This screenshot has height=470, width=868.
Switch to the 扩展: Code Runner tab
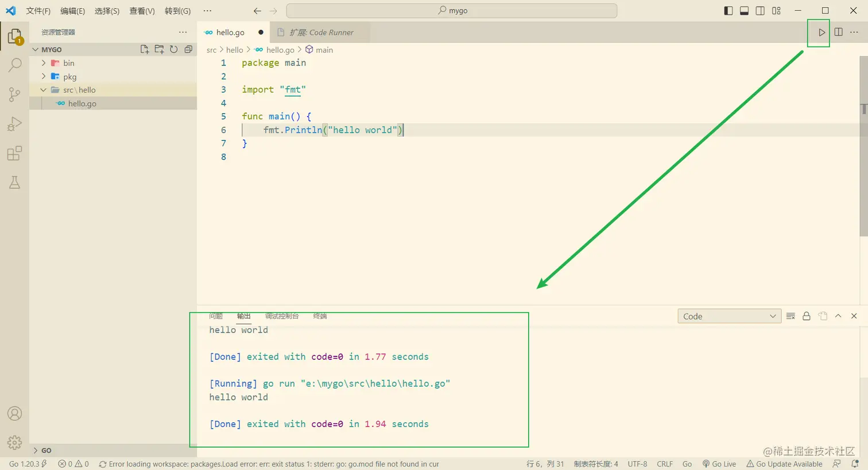pos(320,32)
